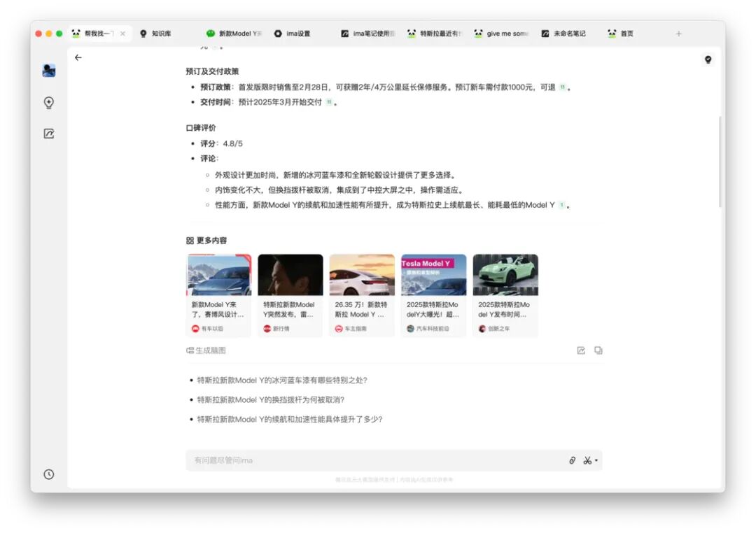This screenshot has width=756, height=533.
Task: Click citation marker after 能耗最低的Model Y
Action: click(x=561, y=205)
